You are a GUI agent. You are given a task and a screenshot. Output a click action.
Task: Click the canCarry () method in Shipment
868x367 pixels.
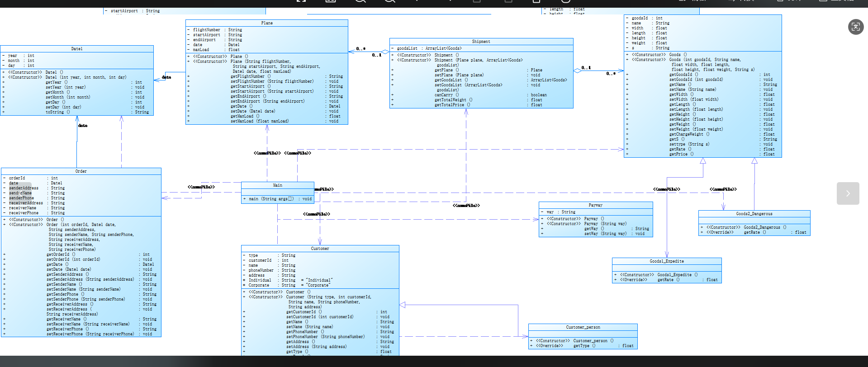447,95
